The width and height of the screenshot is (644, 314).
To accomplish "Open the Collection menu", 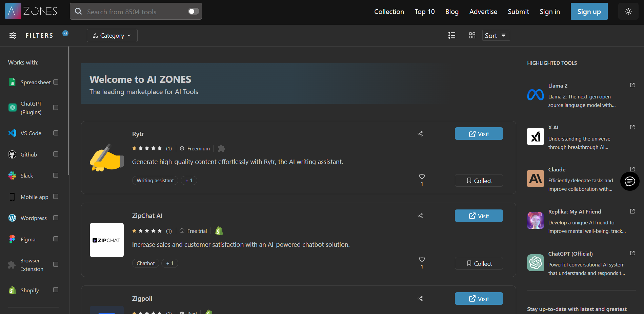I will (389, 12).
